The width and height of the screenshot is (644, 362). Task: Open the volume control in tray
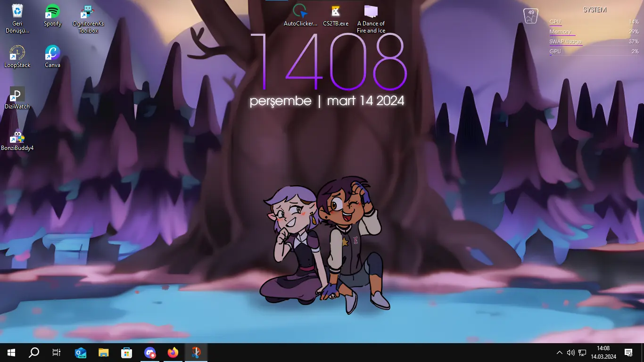571,353
